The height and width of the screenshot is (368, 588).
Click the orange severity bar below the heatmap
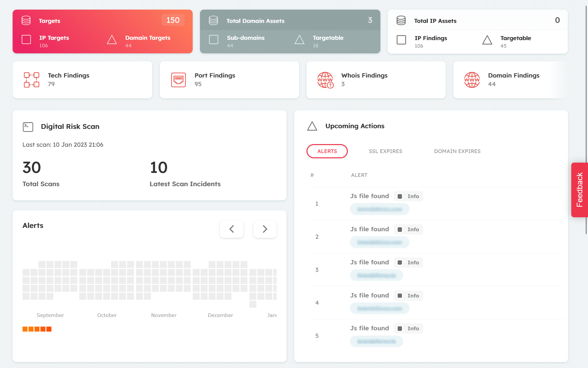click(37, 329)
